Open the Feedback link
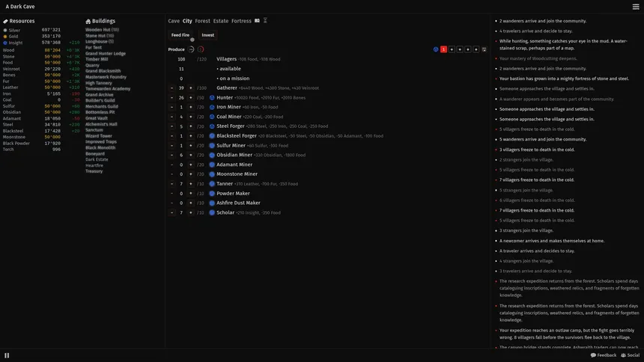Image resolution: width=644 pixels, height=362 pixels. pyautogui.click(x=604, y=355)
